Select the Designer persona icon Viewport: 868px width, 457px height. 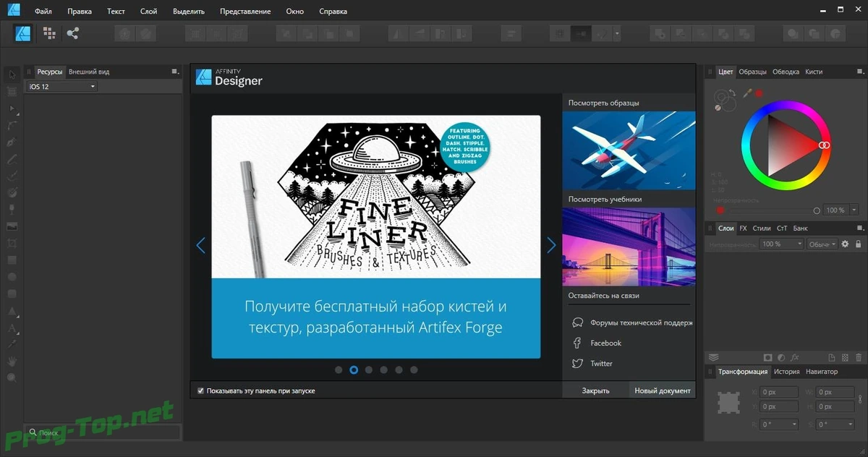22,33
